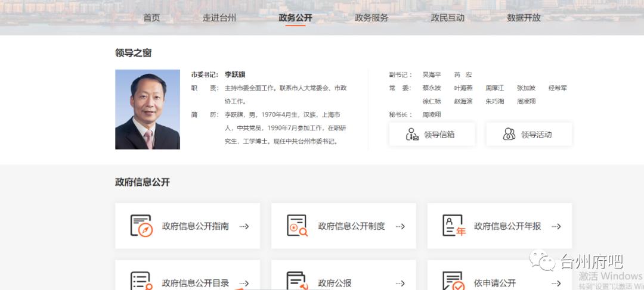Click the checkmark document icon beside 依申请公开
This screenshot has height=290, width=644.
click(454, 281)
